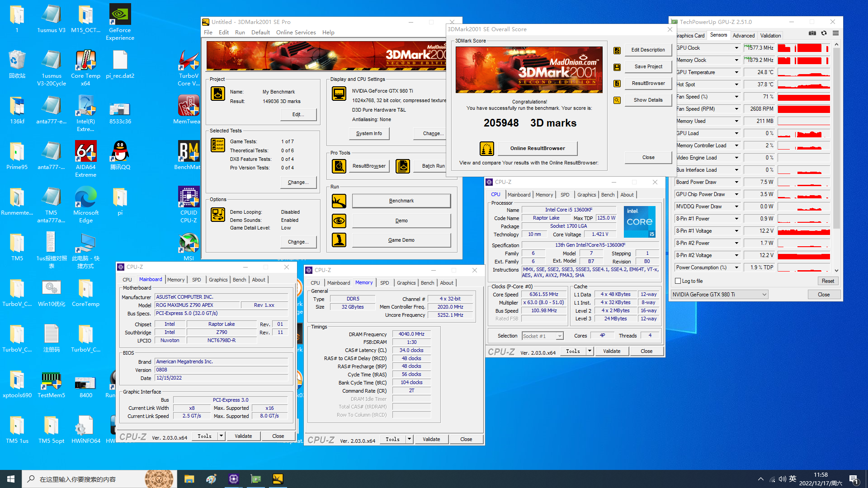Image resolution: width=868 pixels, height=488 pixels.
Task: Click GPU-Z sensors vertical scrollbar
Action: coord(836,158)
